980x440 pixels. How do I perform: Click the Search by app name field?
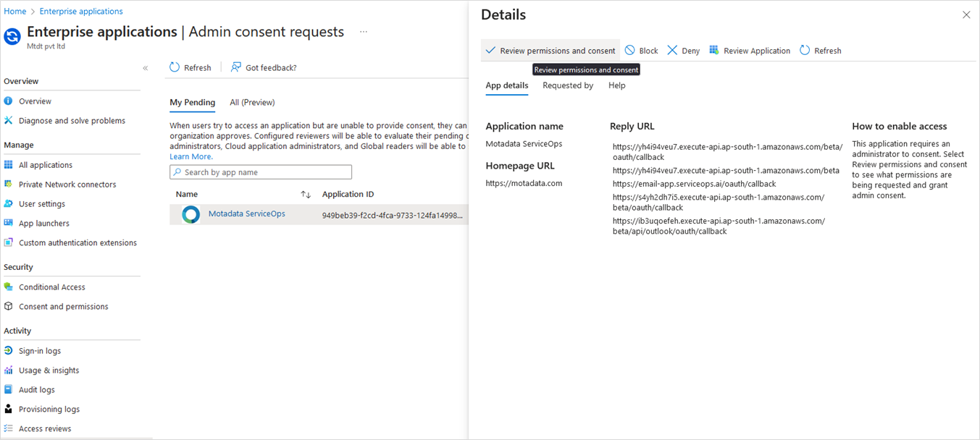(x=260, y=172)
